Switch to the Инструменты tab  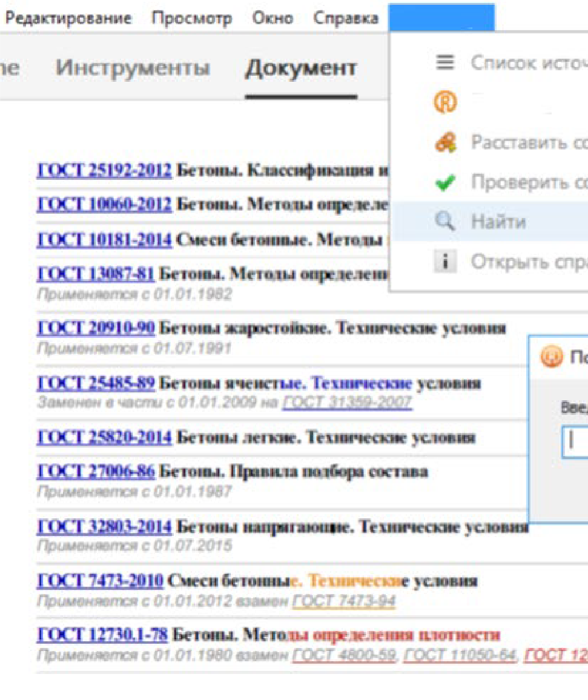click(x=133, y=68)
